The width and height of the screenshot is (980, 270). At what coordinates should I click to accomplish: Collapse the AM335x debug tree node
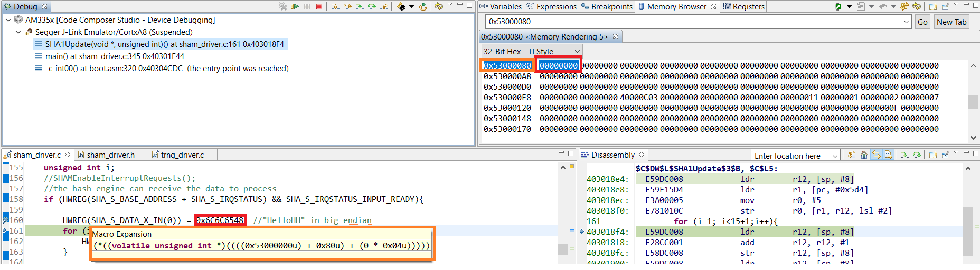point(8,20)
